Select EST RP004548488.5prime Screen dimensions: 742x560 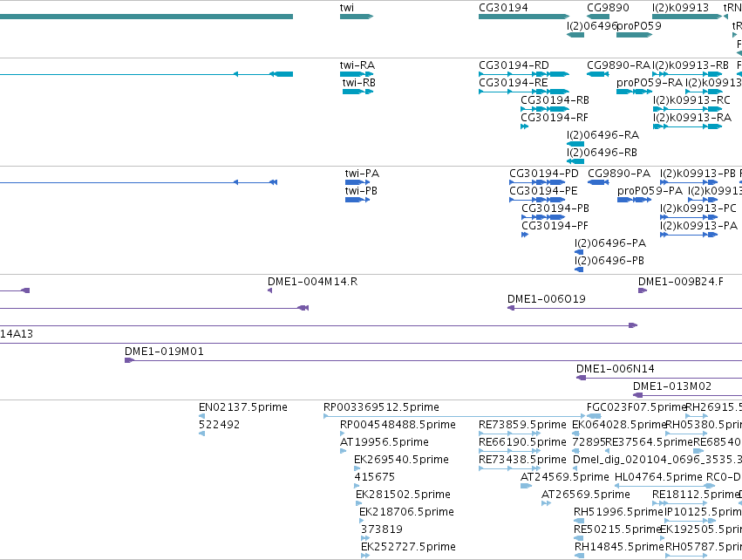(x=342, y=434)
